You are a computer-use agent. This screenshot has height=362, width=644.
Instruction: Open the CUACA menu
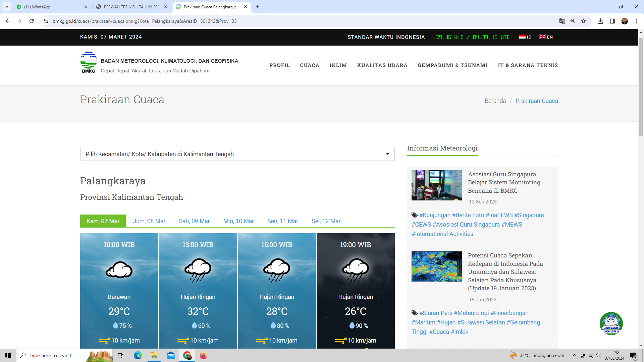310,65
